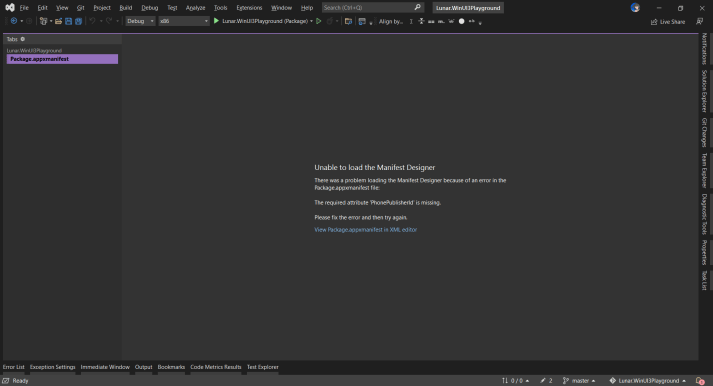This screenshot has height=386, width=713.
Task: Click the navigate backward icon
Action: [x=14, y=21]
